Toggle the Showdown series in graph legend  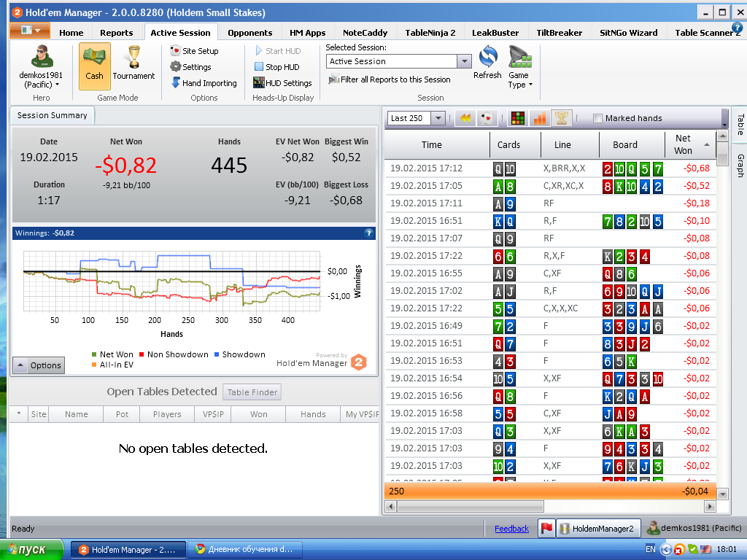(x=240, y=354)
